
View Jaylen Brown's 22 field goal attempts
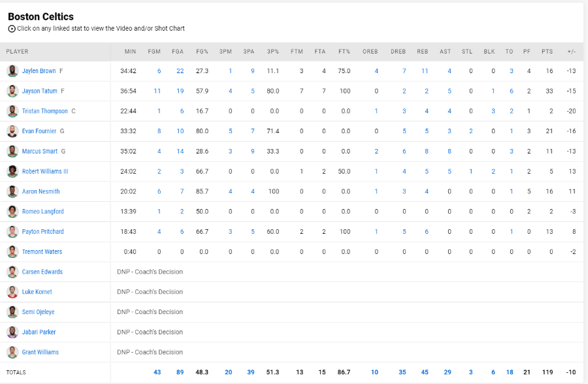coord(180,71)
